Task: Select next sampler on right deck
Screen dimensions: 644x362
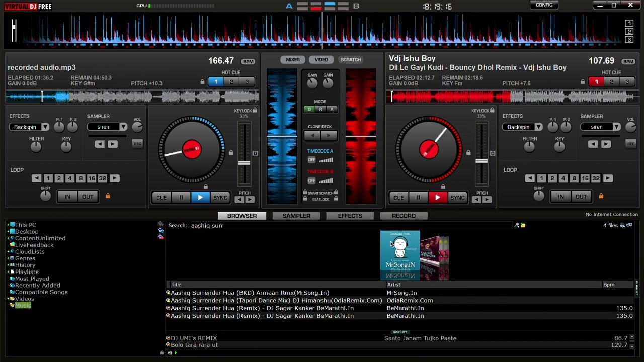Action: tap(606, 144)
